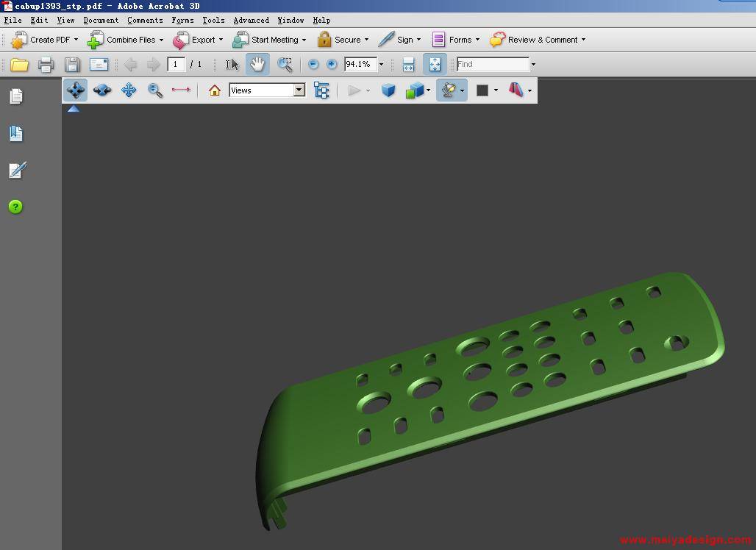Open the Create PDF menu button

click(45, 40)
